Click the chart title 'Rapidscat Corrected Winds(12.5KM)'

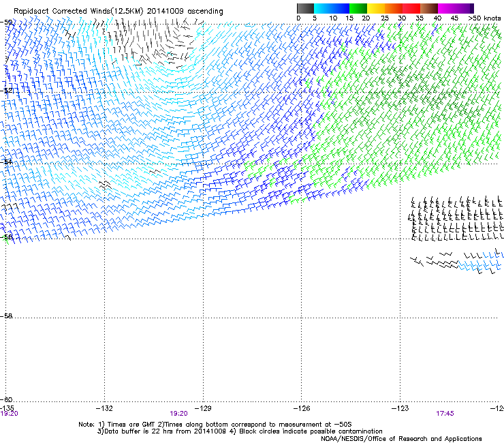tap(78, 12)
